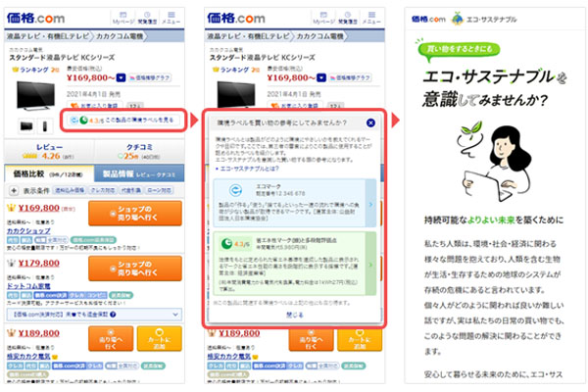Add ¥189,800 offer to cart in left screen
This screenshot has height=392, width=588.
160,339
